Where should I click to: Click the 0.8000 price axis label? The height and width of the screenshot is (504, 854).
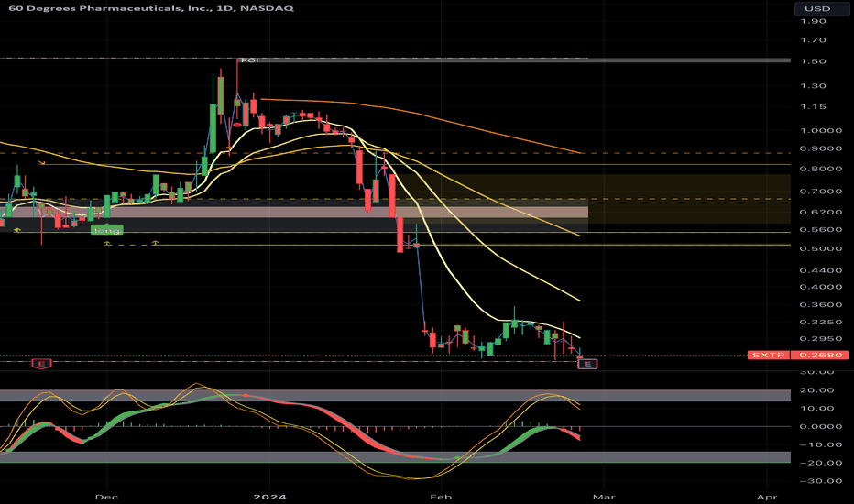point(821,169)
